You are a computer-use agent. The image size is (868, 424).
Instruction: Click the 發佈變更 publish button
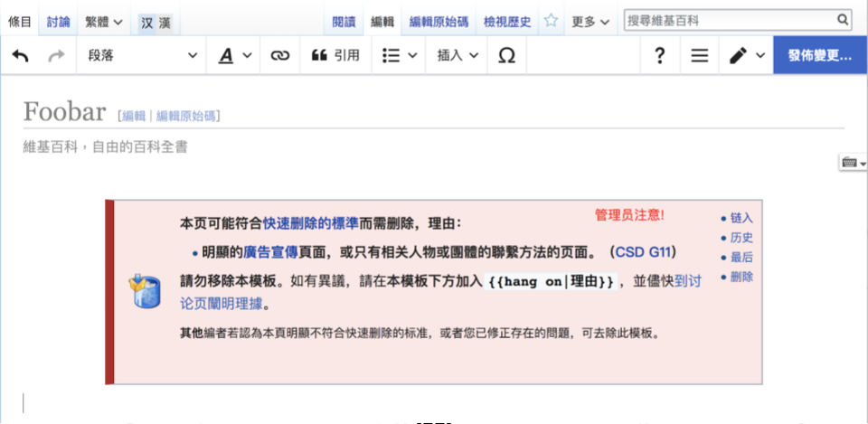click(820, 55)
